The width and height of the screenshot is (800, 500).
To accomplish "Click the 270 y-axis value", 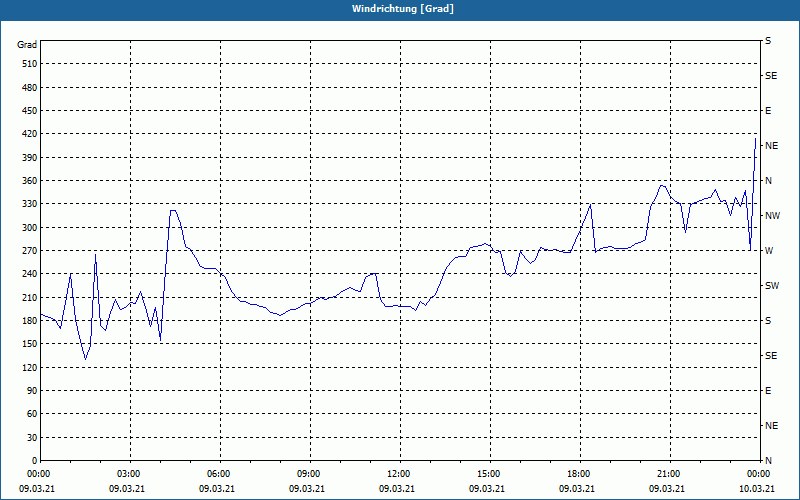I will tap(30, 251).
